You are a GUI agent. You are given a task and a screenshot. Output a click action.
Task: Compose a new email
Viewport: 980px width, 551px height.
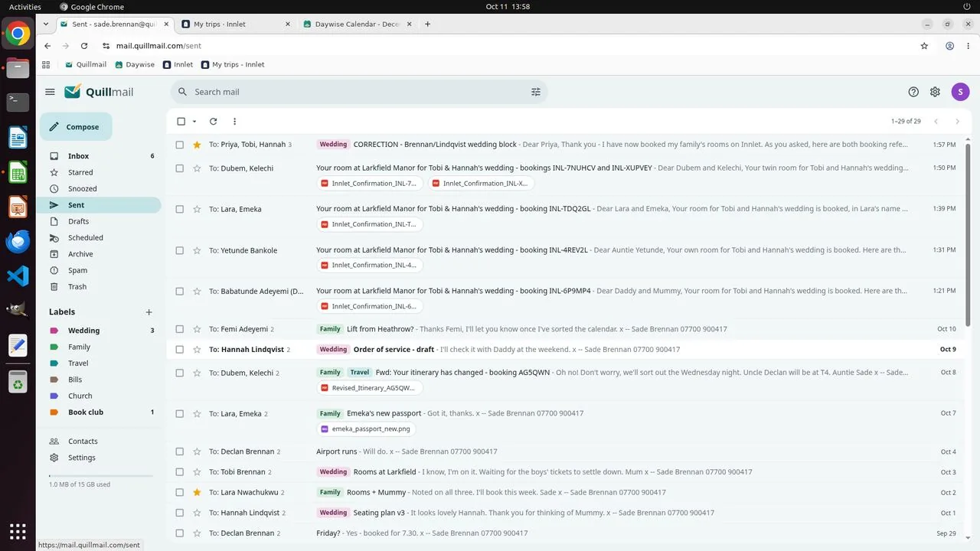[x=76, y=127]
